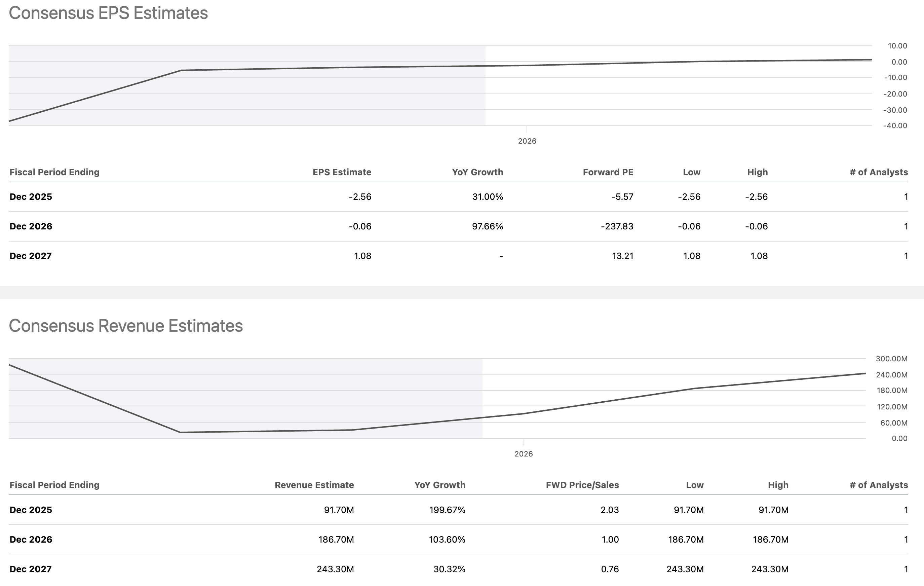Click the FWD Price/Sales column header
Image resolution: width=924 pixels, height=586 pixels.
pos(582,485)
